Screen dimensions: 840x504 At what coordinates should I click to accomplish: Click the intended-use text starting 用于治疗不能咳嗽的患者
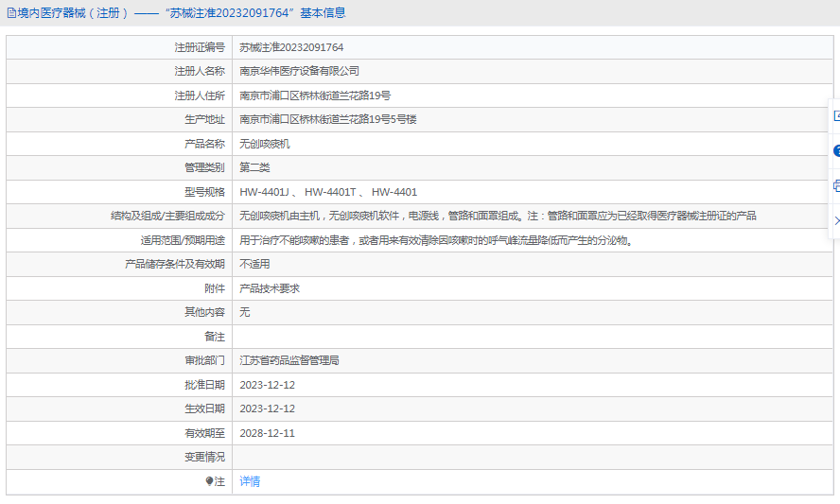(436, 240)
